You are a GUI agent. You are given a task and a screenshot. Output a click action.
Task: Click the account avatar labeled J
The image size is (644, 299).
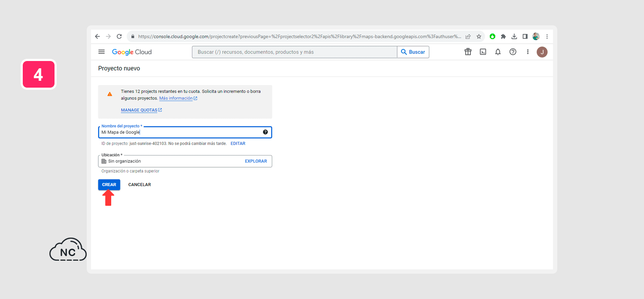click(542, 52)
